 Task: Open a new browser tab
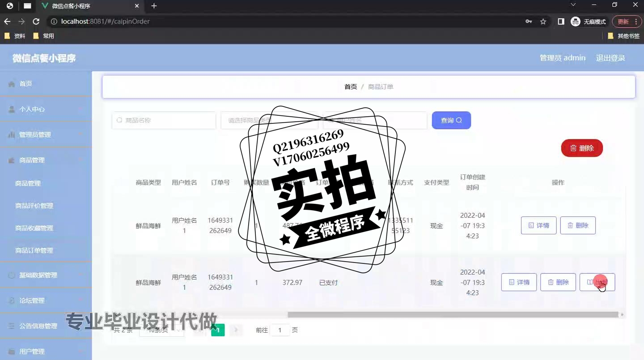[x=154, y=6]
